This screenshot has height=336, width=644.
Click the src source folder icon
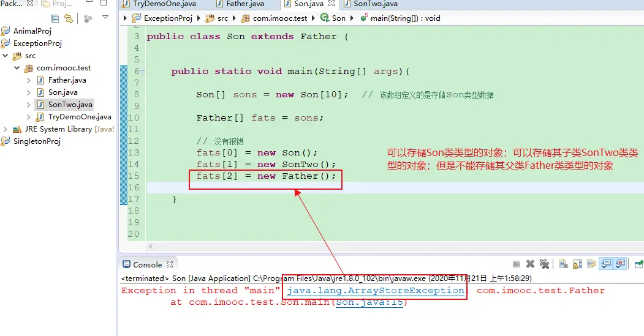click(17, 56)
